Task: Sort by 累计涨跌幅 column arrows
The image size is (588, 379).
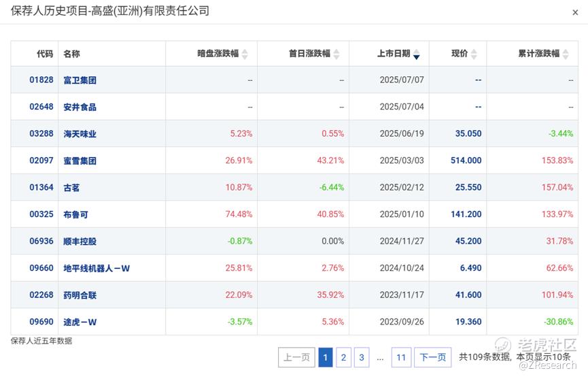Action: pos(566,54)
